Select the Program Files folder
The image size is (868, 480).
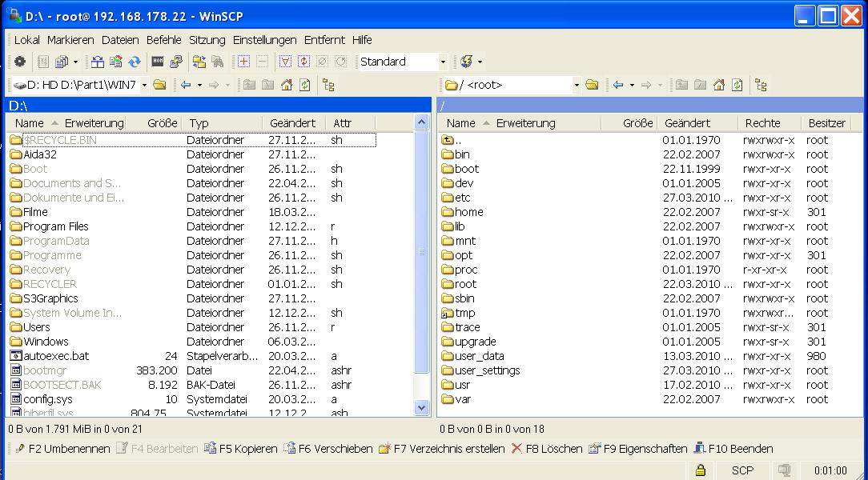(49, 226)
